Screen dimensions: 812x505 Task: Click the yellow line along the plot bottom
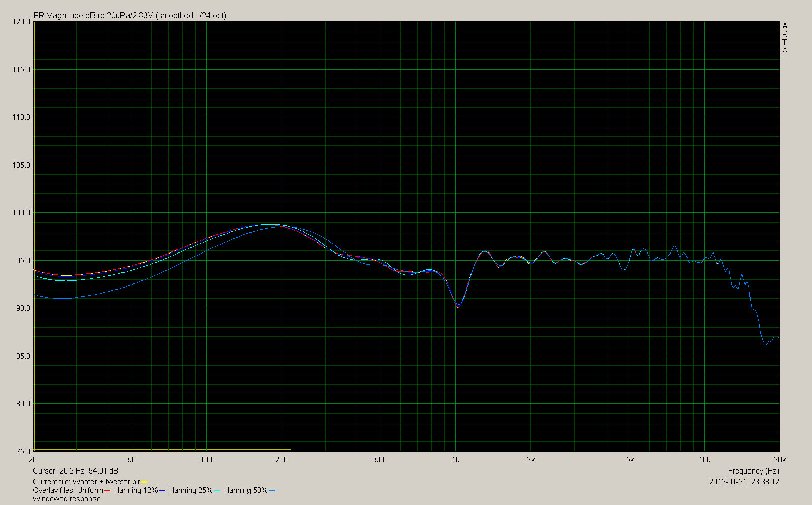tap(162, 450)
